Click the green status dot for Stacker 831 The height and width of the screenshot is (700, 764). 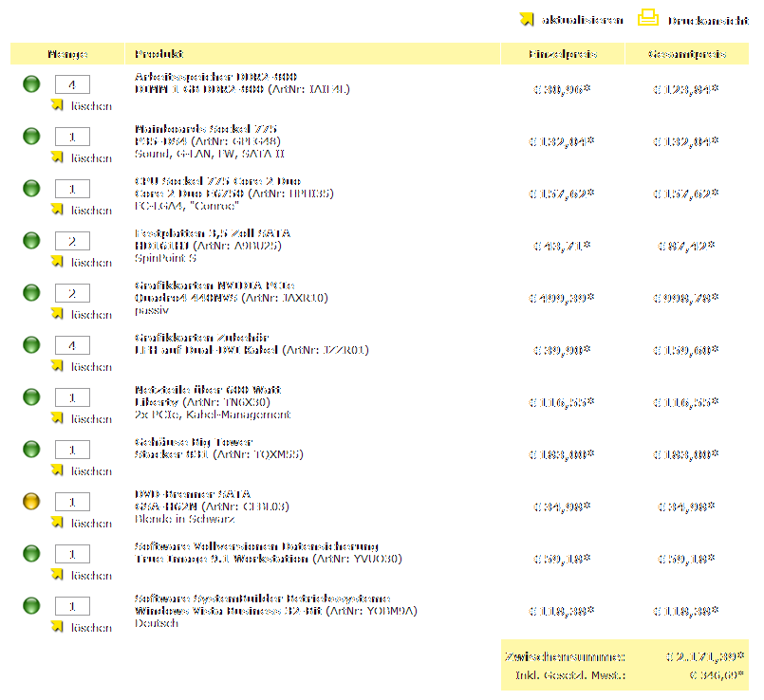pyautogui.click(x=31, y=450)
